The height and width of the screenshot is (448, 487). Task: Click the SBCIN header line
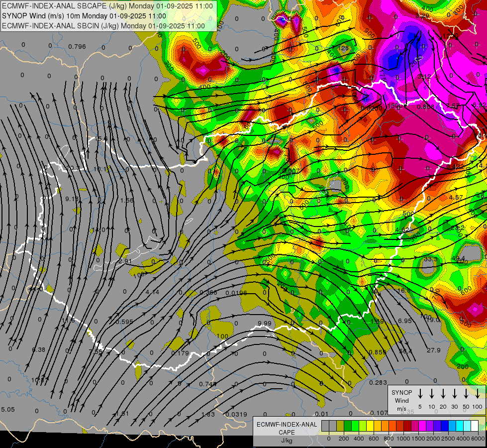tap(103, 26)
